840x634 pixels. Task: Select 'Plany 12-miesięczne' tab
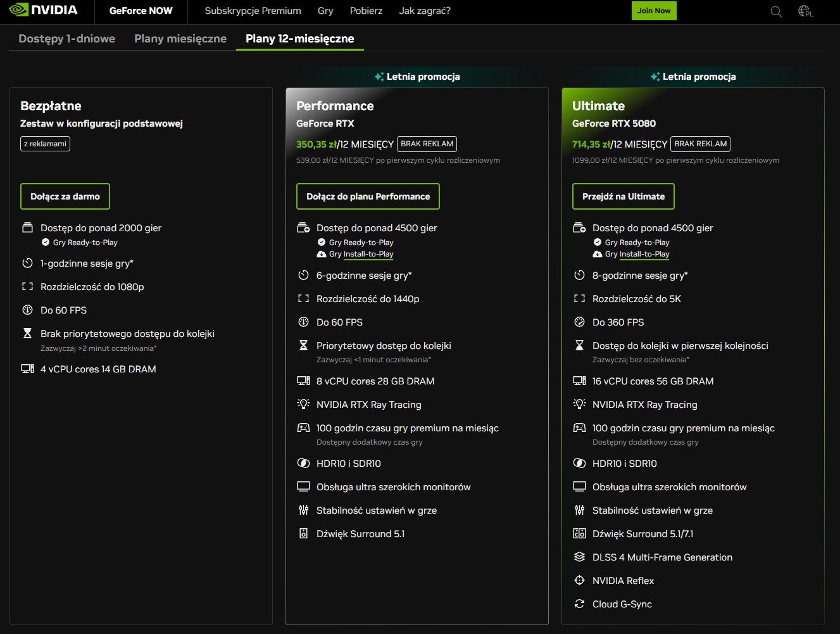coord(300,39)
